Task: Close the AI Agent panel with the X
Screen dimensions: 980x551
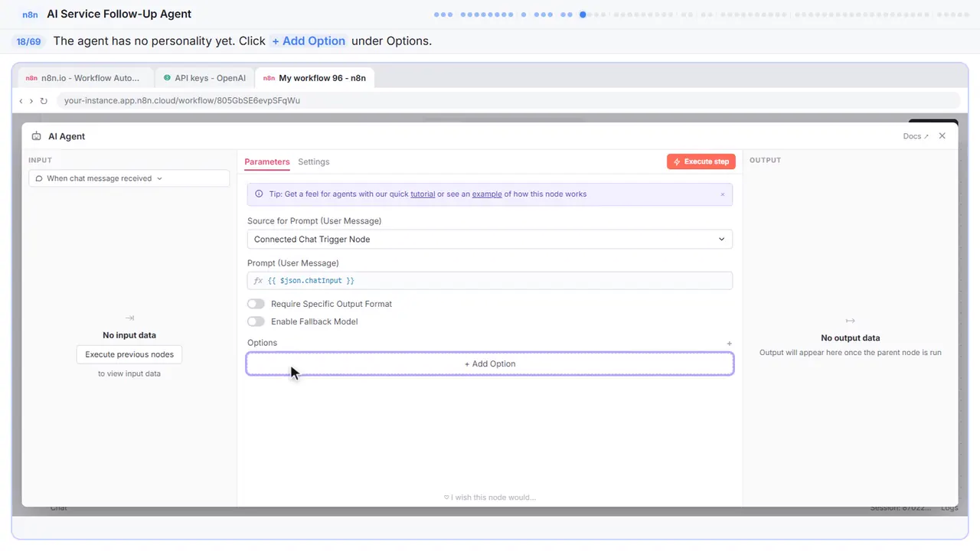Action: (x=942, y=135)
